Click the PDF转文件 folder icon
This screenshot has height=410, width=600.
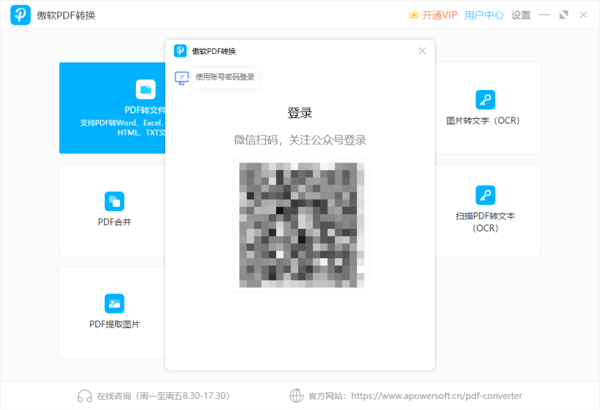[x=145, y=90]
